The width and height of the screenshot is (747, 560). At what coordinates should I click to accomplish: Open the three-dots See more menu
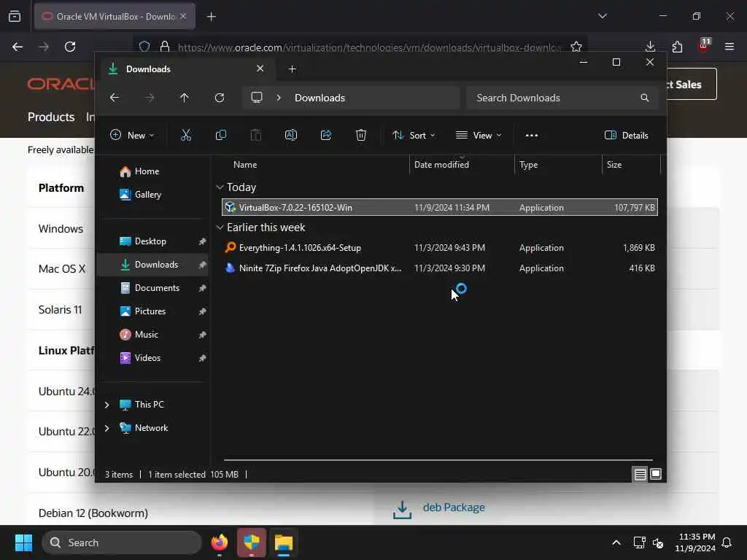coord(532,135)
